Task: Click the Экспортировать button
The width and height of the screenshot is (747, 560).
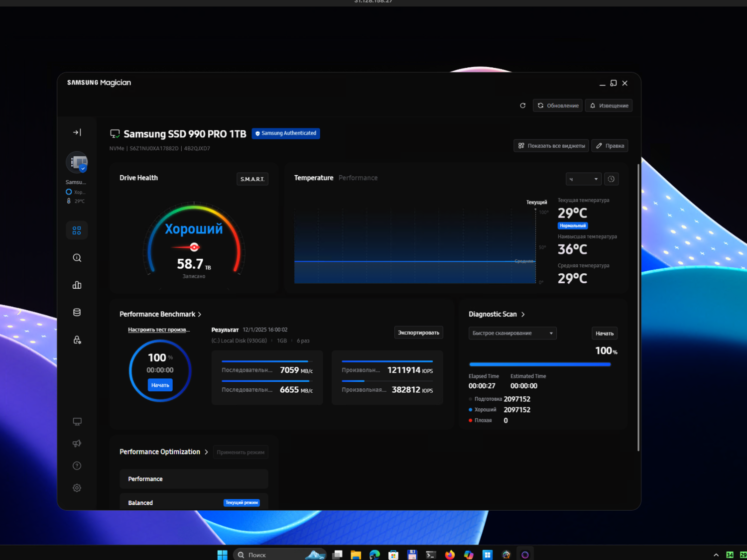Action: click(x=418, y=333)
